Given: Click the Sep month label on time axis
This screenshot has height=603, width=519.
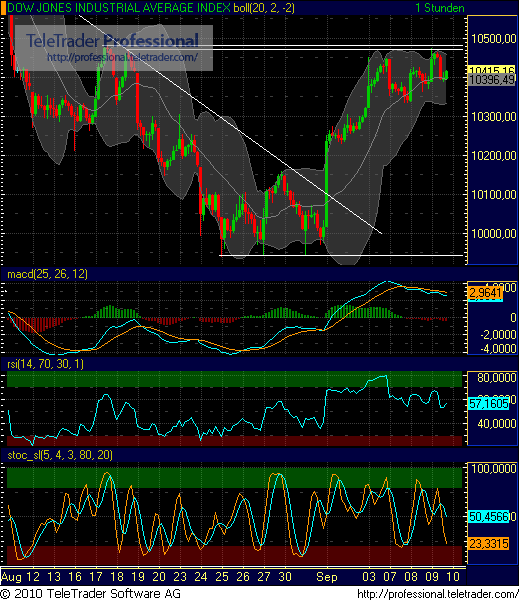Looking at the screenshot, I should pyautogui.click(x=327, y=577).
